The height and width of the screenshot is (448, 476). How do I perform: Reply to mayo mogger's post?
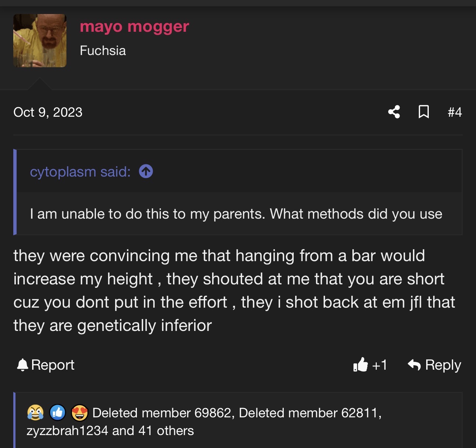point(435,365)
